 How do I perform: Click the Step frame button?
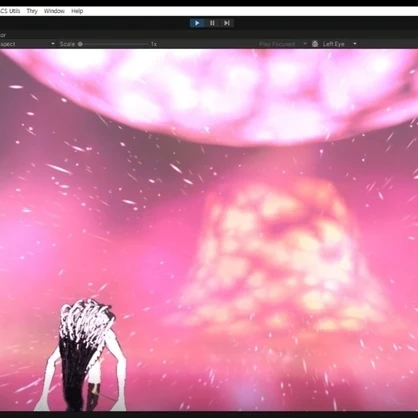coord(227,23)
